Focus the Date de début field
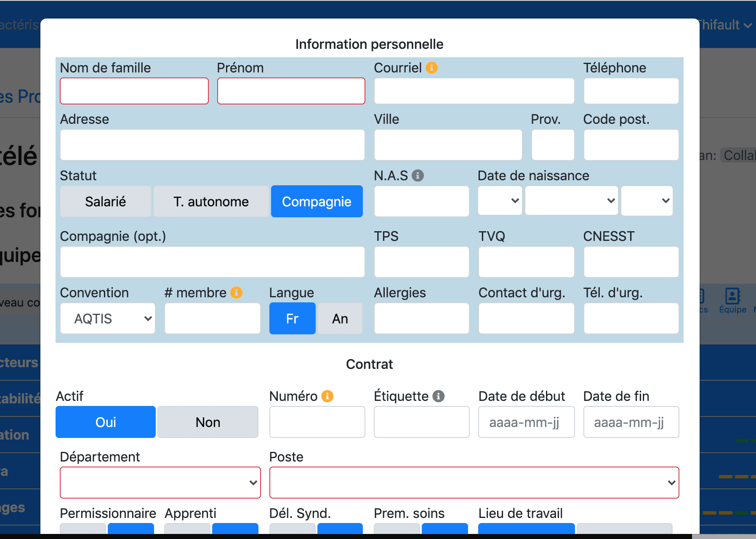Image resolution: width=756 pixels, height=539 pixels. [526, 422]
